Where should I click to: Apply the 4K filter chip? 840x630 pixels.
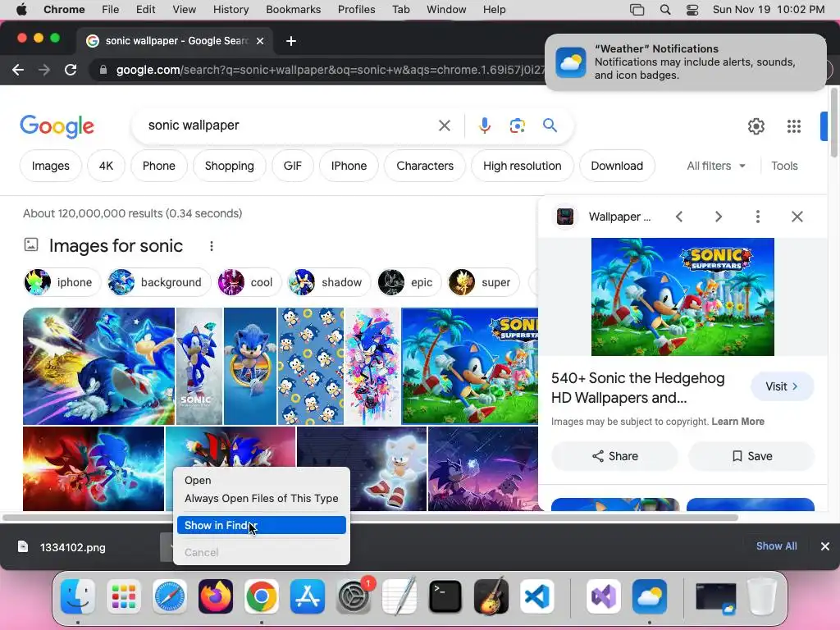click(x=106, y=166)
